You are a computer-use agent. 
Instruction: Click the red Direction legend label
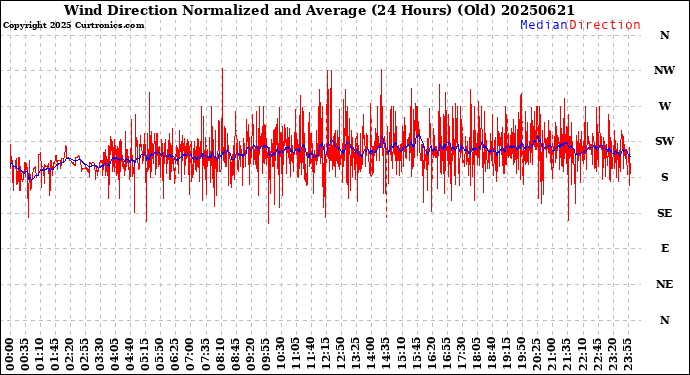[605, 25]
